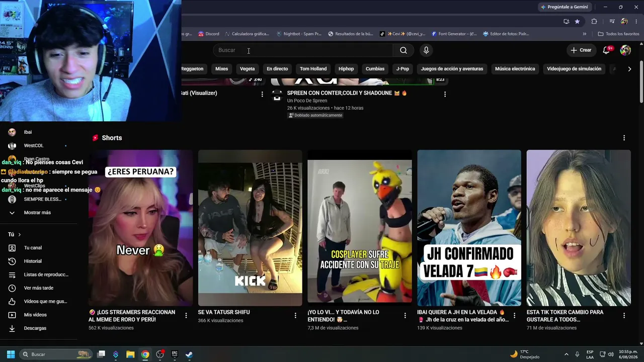
Task: Select the Tom Holland category chip
Action: [x=313, y=69]
